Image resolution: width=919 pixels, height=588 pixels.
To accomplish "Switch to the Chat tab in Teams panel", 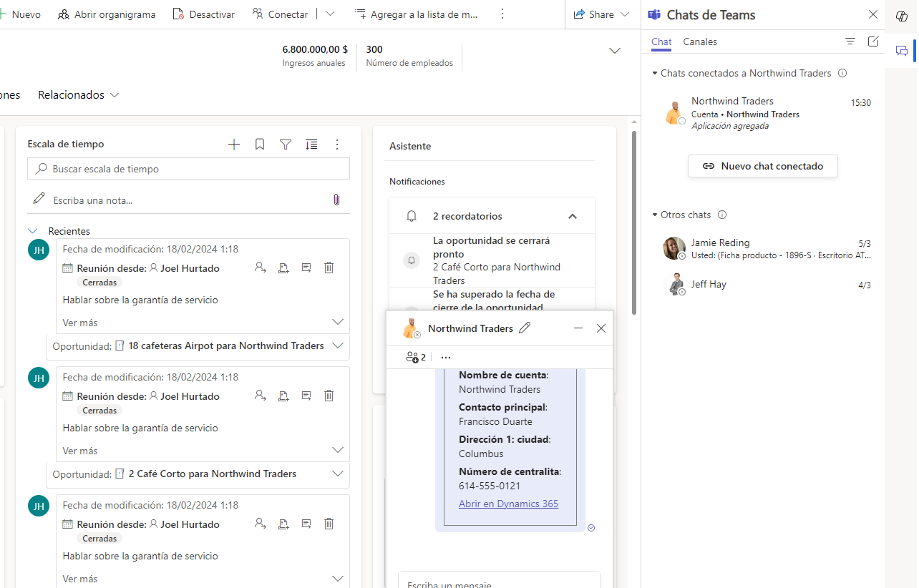I will (661, 41).
